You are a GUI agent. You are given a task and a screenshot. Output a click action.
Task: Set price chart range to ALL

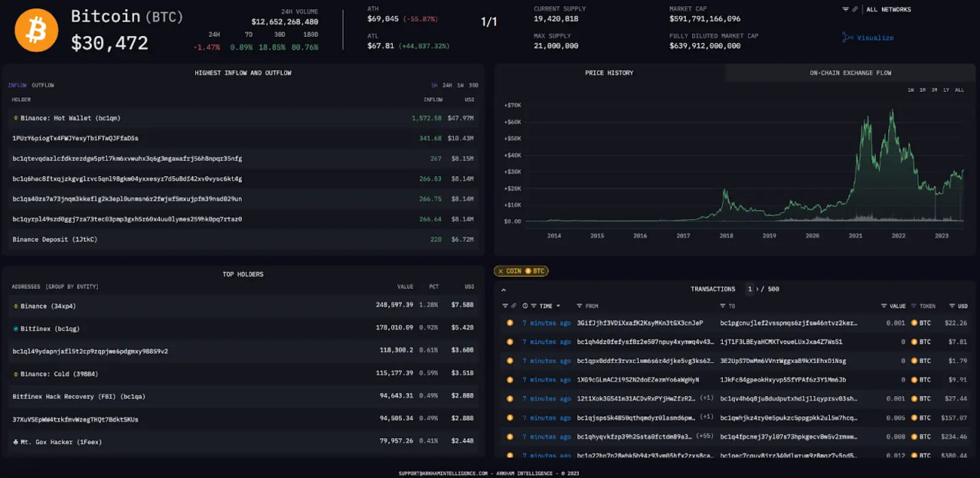[x=959, y=90]
